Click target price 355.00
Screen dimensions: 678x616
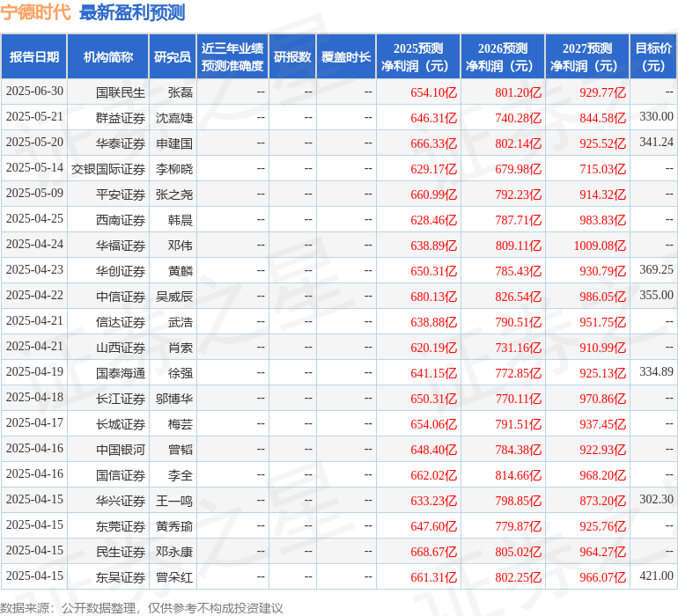click(656, 295)
